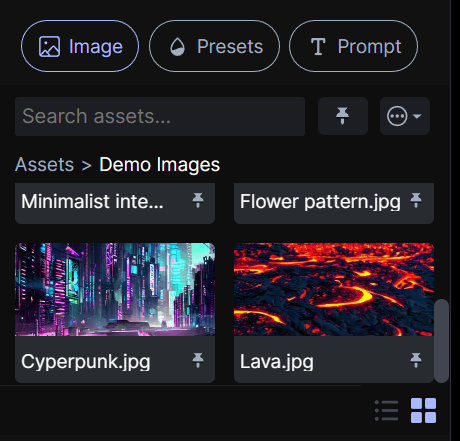Switch to list view layout
The height and width of the screenshot is (441, 460).
(386, 410)
